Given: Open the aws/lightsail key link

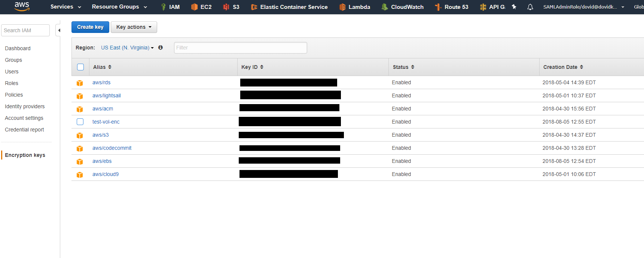Looking at the screenshot, I should 107,95.
